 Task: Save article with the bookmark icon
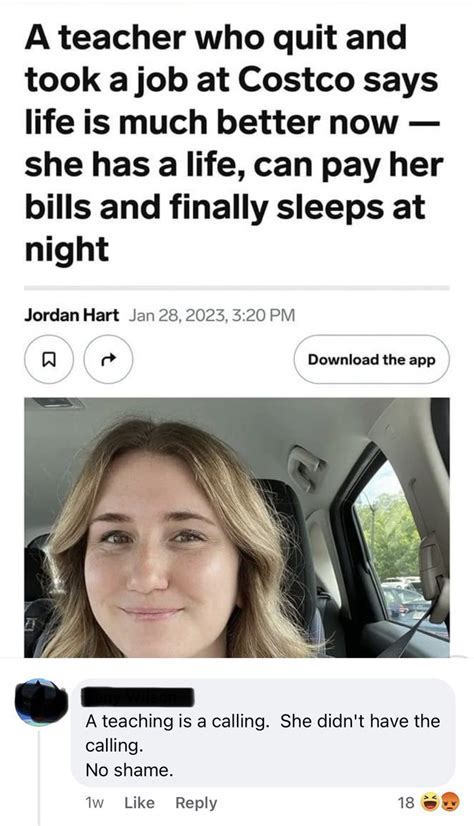(x=48, y=359)
